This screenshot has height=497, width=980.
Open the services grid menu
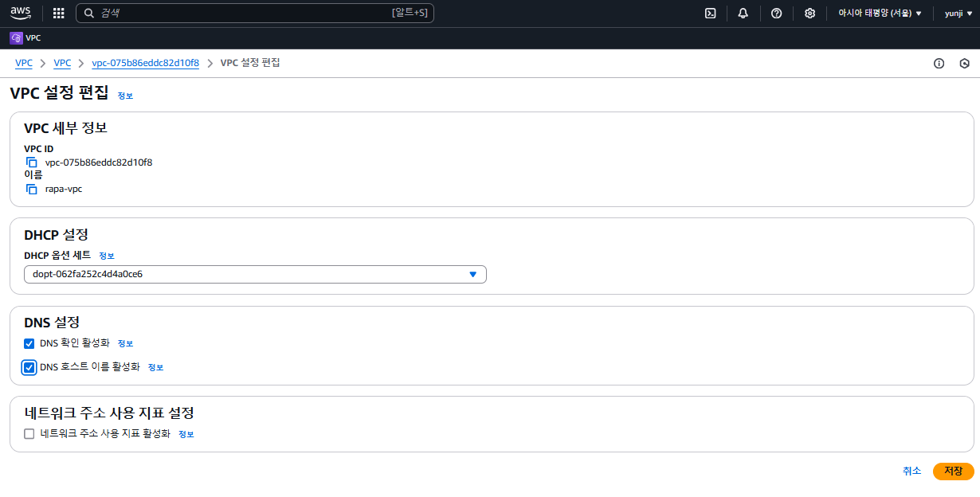pos(58,13)
